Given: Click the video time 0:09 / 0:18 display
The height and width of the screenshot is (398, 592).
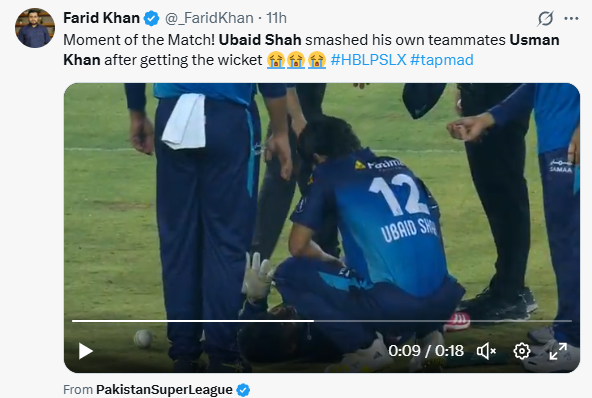Looking at the screenshot, I should (426, 351).
